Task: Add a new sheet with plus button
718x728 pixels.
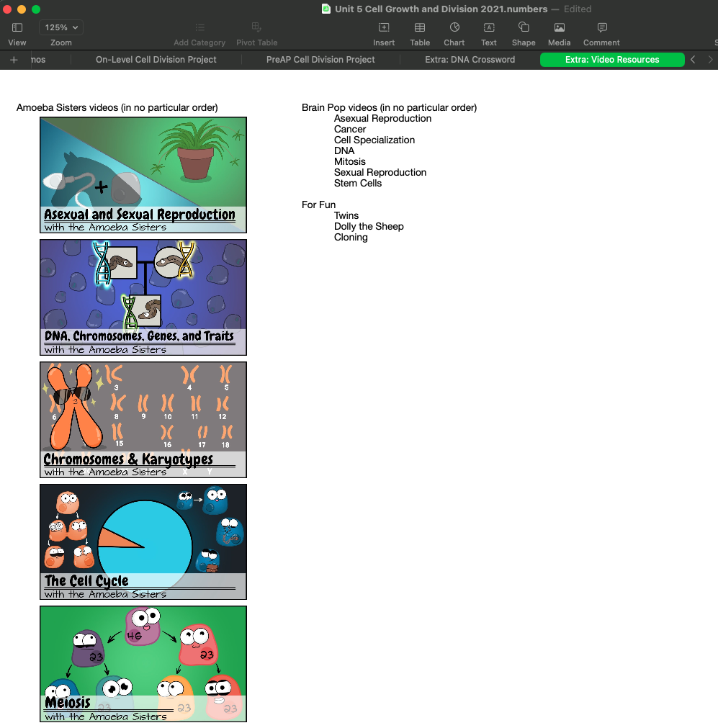Action: pyautogui.click(x=14, y=60)
